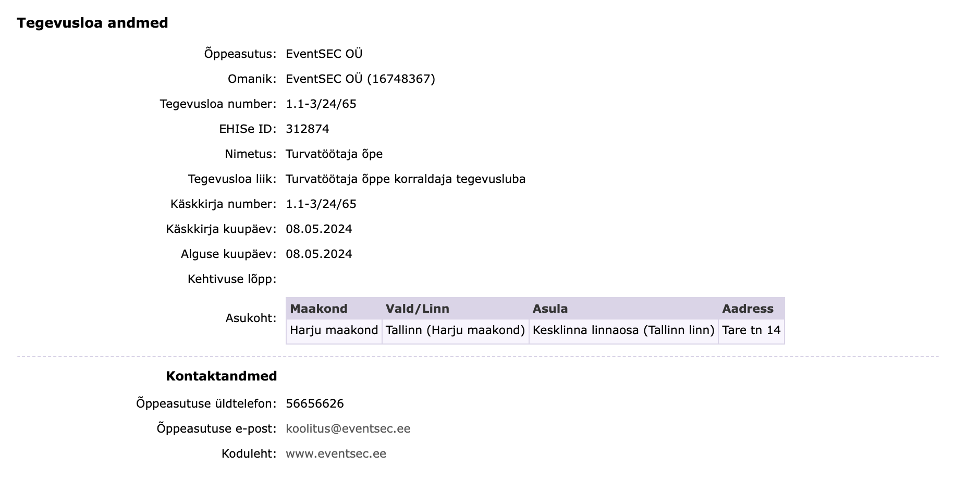Click the Kontaktandmed section heading
Image resolution: width=980 pixels, height=491 pixels.
point(222,376)
